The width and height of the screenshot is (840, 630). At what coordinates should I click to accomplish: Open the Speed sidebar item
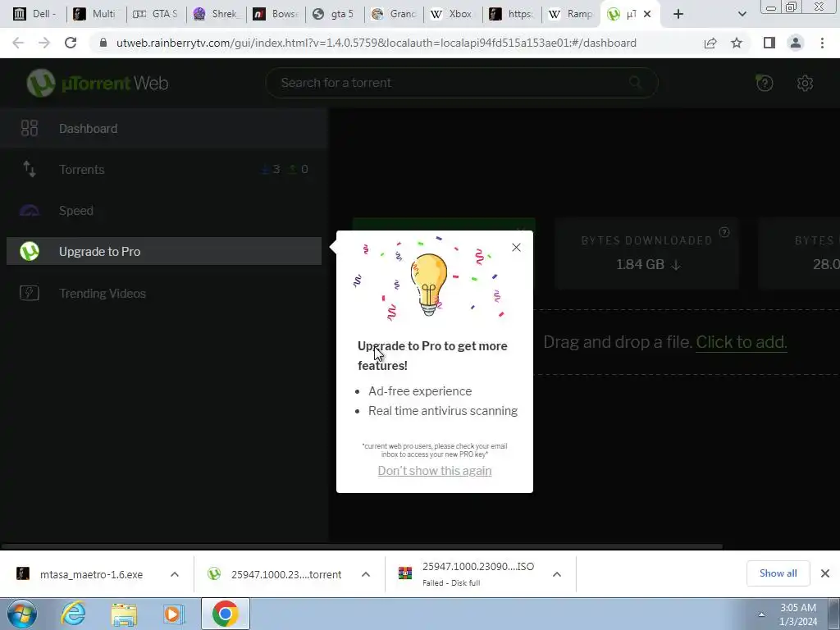click(x=163, y=211)
